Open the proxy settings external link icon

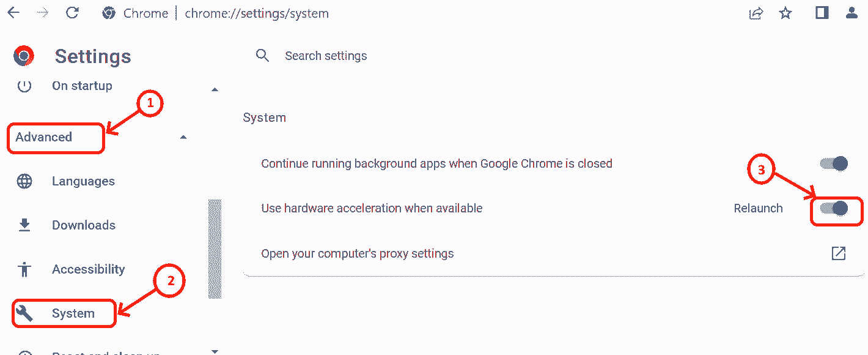click(x=839, y=253)
